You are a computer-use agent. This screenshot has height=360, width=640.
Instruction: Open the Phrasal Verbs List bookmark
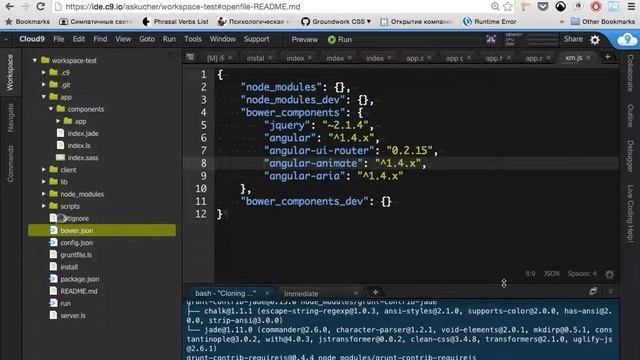(x=176, y=21)
